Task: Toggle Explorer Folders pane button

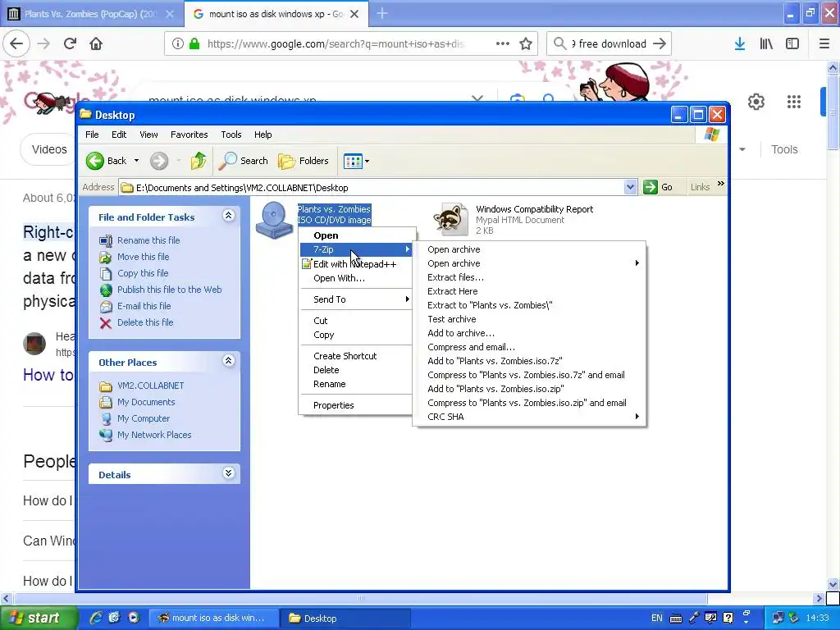Action: tap(304, 161)
